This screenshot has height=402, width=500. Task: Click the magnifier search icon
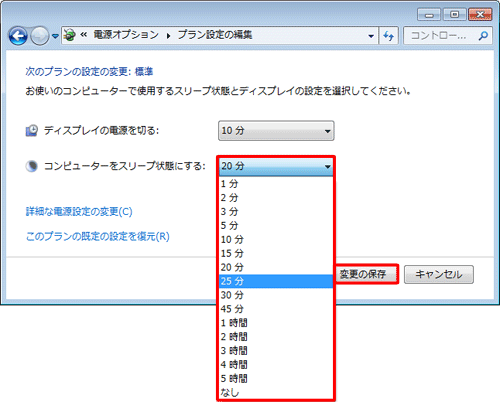pos(483,35)
